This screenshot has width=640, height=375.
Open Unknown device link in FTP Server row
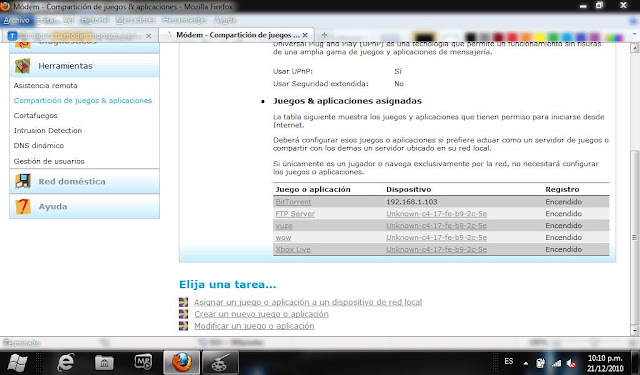[436, 213]
